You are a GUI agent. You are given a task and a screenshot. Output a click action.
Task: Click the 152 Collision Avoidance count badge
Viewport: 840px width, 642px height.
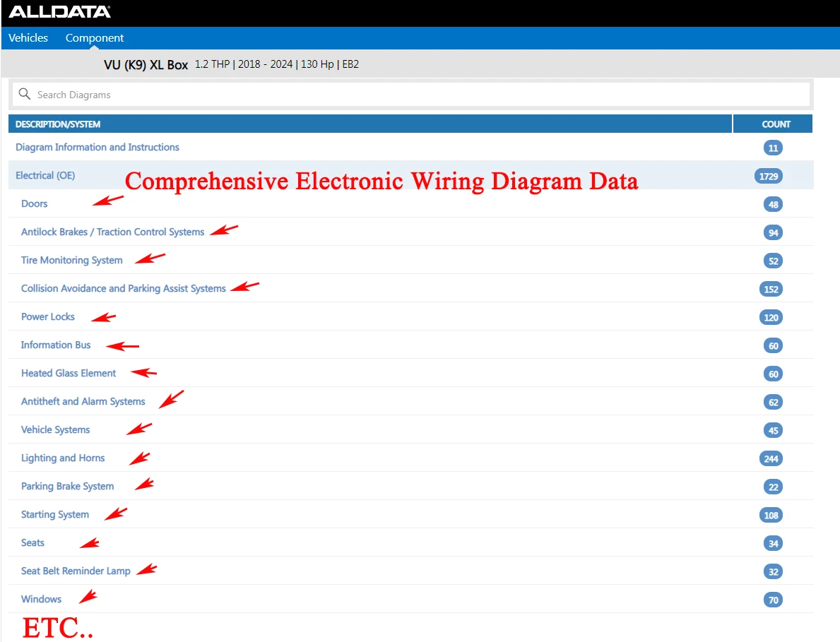771,289
